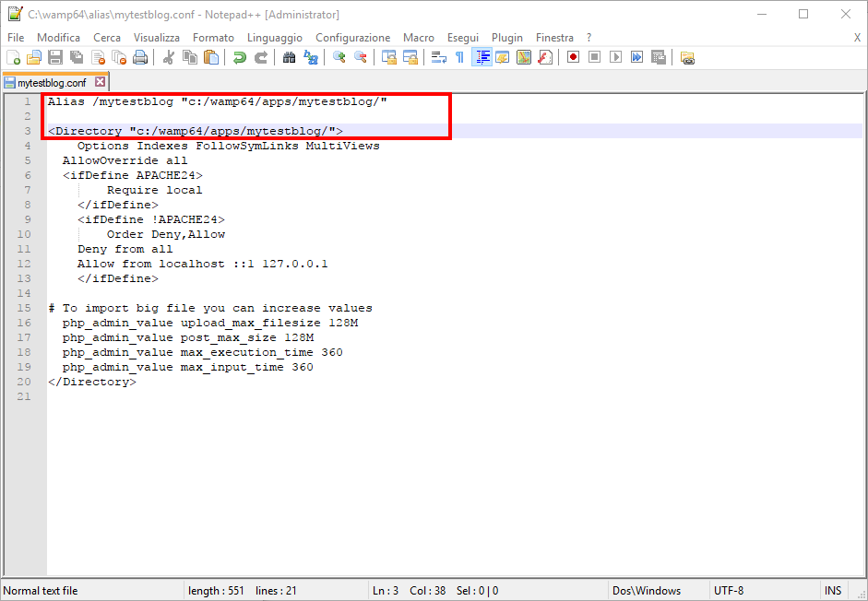Toggle the indent guide button

pos(482,57)
